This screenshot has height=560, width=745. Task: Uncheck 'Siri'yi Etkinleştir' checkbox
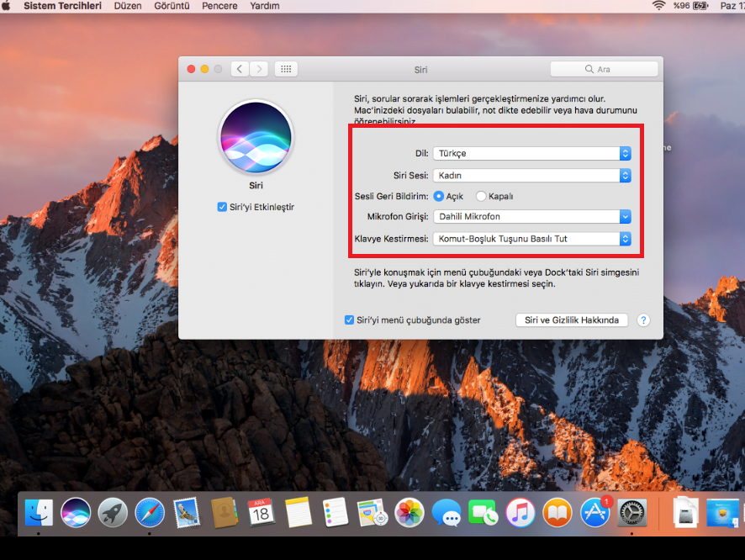pyautogui.click(x=222, y=206)
